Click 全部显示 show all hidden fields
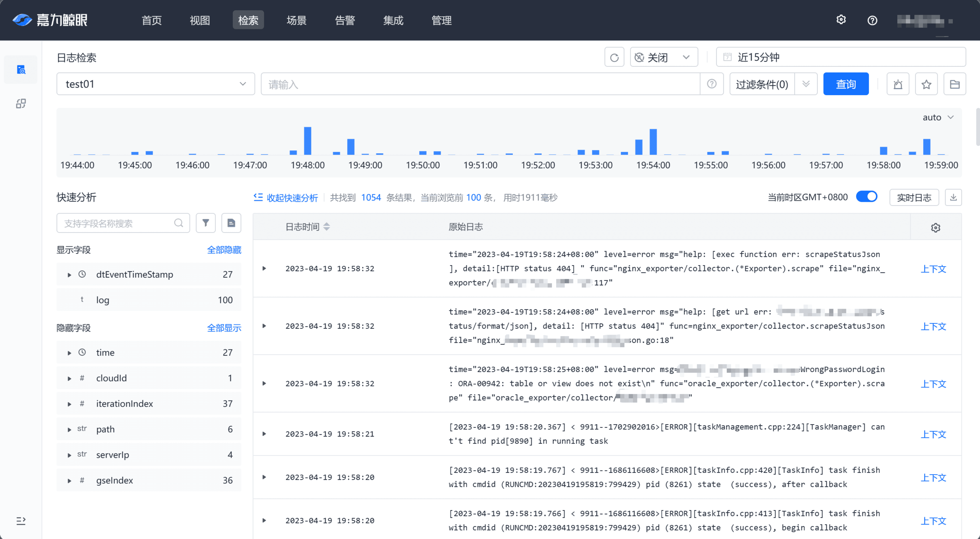This screenshot has height=539, width=980. pos(225,327)
